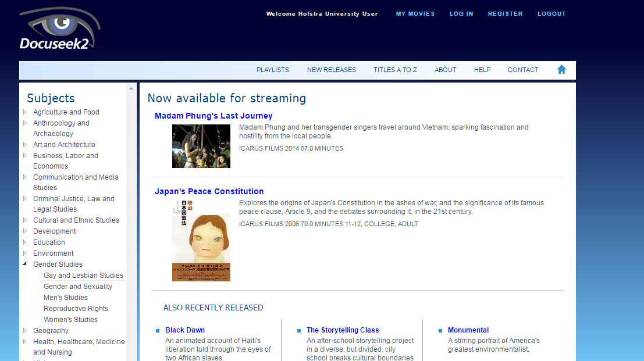The width and height of the screenshot is (644, 361).
Task: Select Geography subject label
Action: coord(51,331)
